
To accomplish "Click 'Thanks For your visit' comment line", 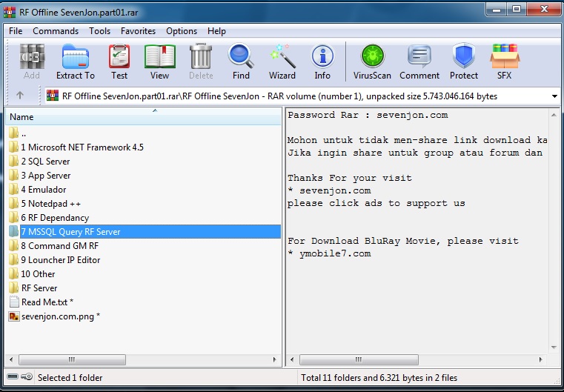I will 350,178.
